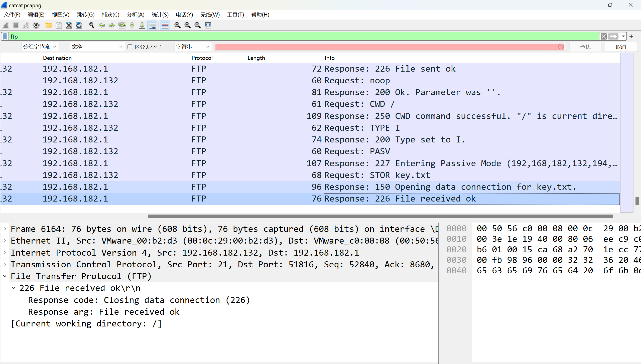Open the 统计(S) menu

coord(160,15)
